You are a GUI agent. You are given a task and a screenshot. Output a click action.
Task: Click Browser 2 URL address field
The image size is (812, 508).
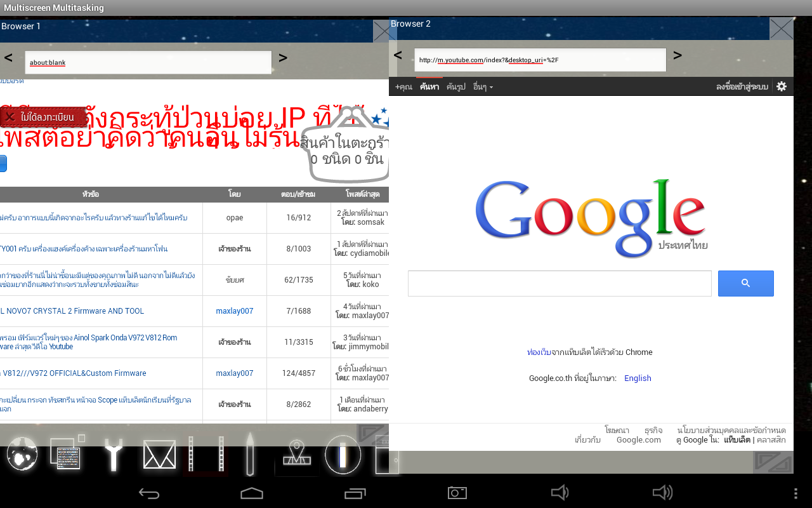[540, 60]
